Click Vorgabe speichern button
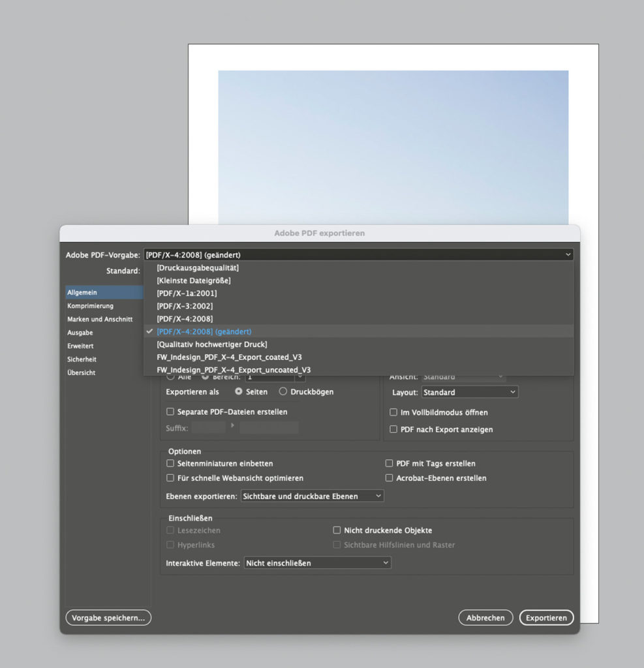The image size is (644, 668). coord(108,618)
